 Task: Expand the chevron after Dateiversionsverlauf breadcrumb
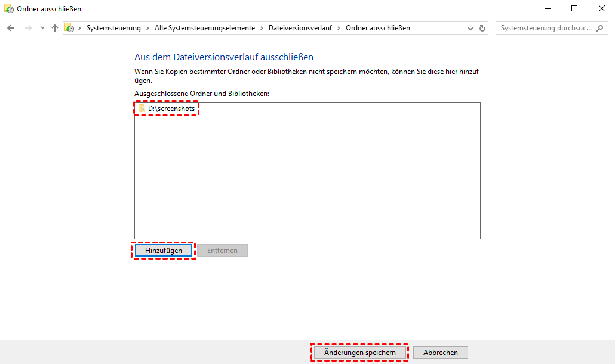[x=340, y=28]
